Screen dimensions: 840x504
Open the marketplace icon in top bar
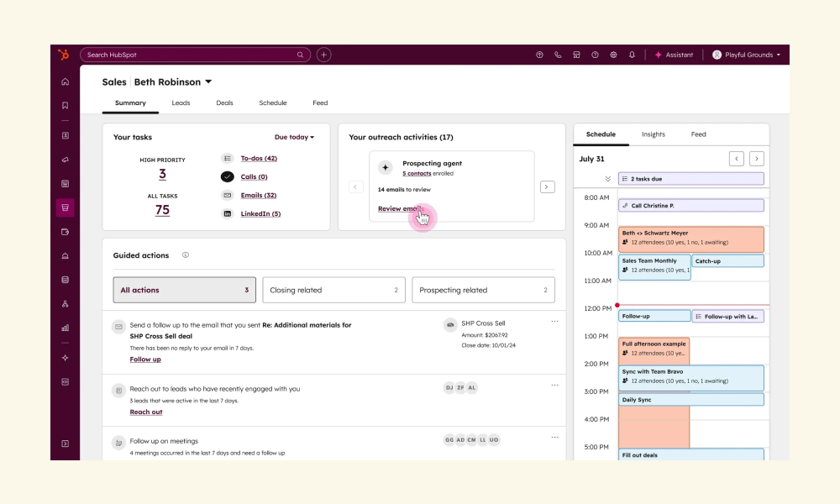576,55
